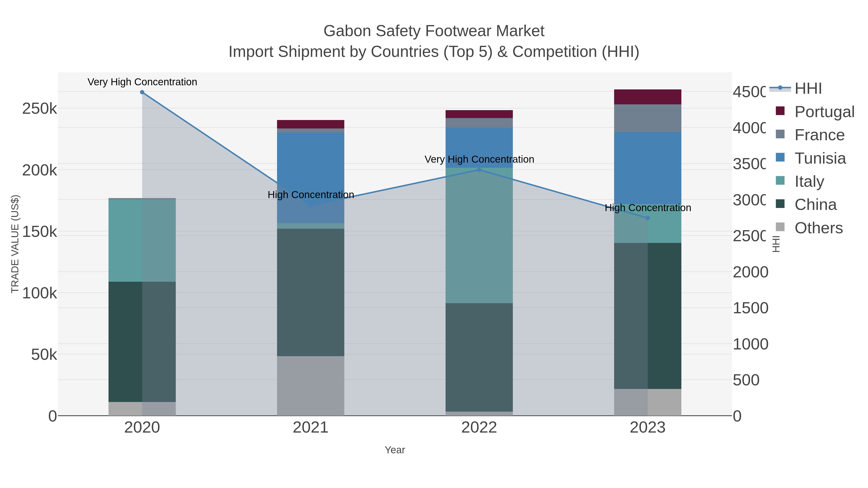The image size is (868, 488).
Task: Click the Portugal segment of the 2022 bar
Action: tap(479, 114)
